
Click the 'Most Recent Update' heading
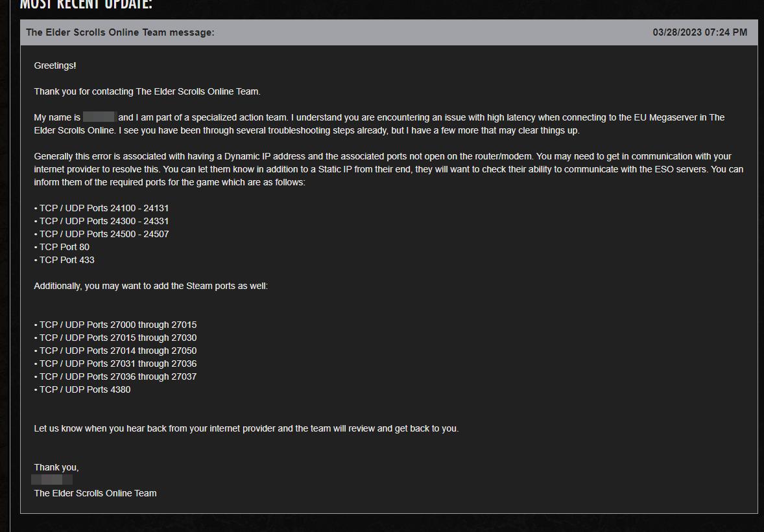point(86,5)
